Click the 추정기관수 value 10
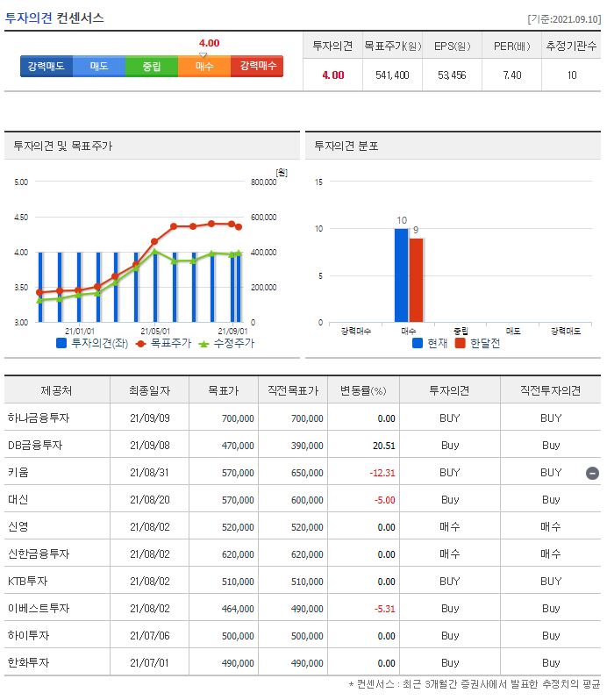This screenshot has width=607, height=700. pos(572,75)
